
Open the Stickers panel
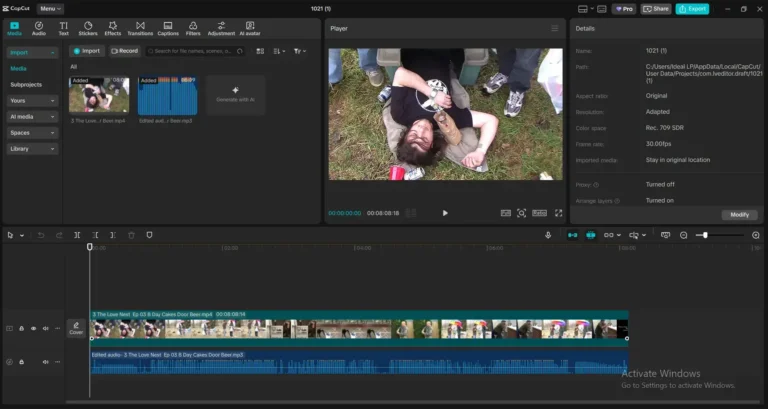coord(88,28)
